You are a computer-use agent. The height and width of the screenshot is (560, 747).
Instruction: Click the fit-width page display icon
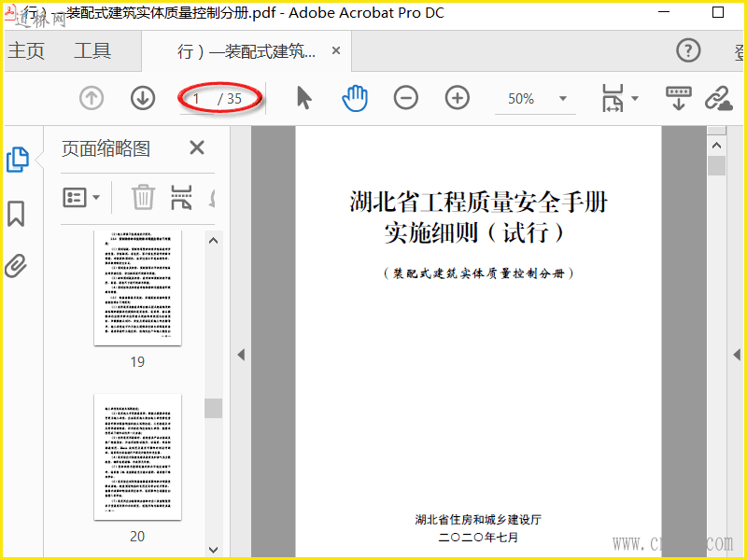pos(613,98)
